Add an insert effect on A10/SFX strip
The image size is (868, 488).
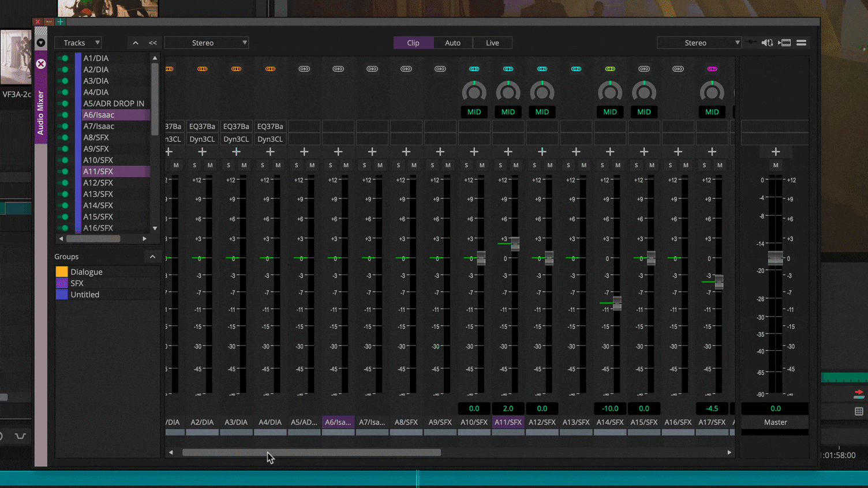474,152
